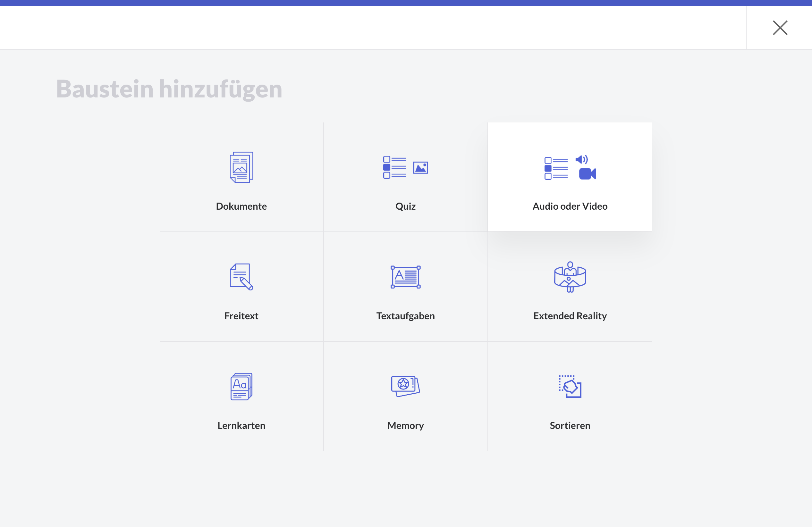The image size is (812, 527).
Task: Pick the Textaufgaben text frame icon
Action: click(x=405, y=277)
